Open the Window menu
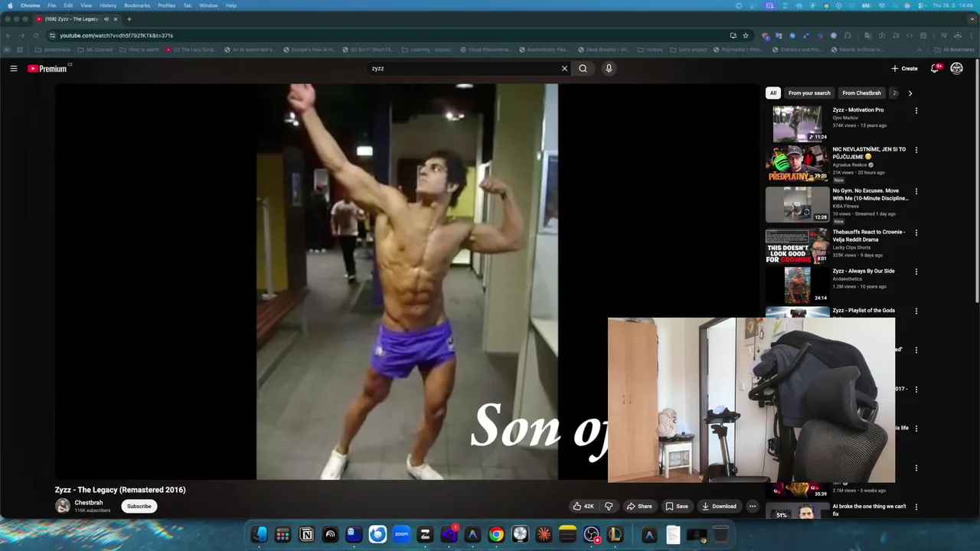Image resolution: width=980 pixels, height=551 pixels. click(208, 5)
